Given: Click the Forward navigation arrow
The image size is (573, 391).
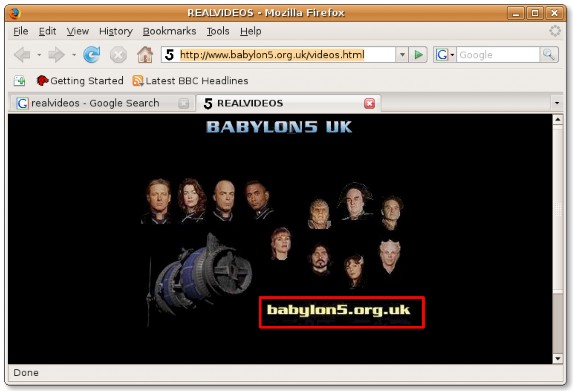Looking at the screenshot, I should click(x=56, y=55).
